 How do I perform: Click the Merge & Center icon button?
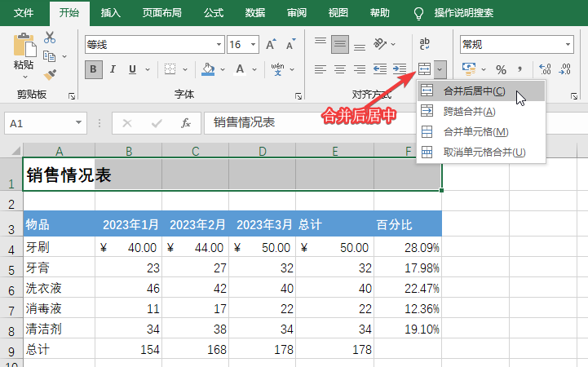click(x=425, y=69)
